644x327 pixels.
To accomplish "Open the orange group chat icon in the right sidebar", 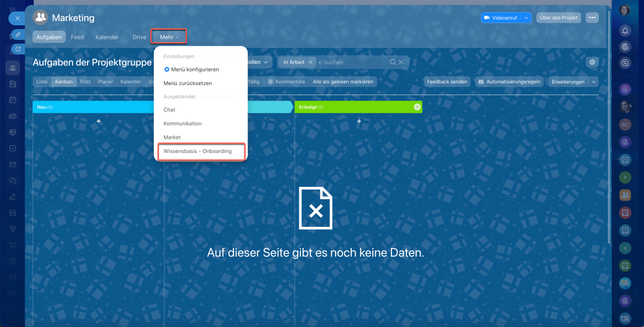I will 625,195.
